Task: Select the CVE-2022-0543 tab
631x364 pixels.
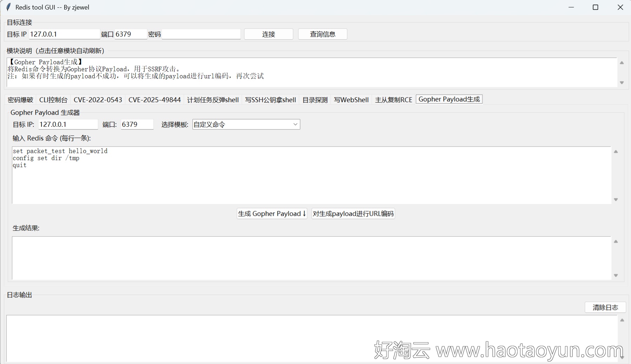Action: pos(98,100)
